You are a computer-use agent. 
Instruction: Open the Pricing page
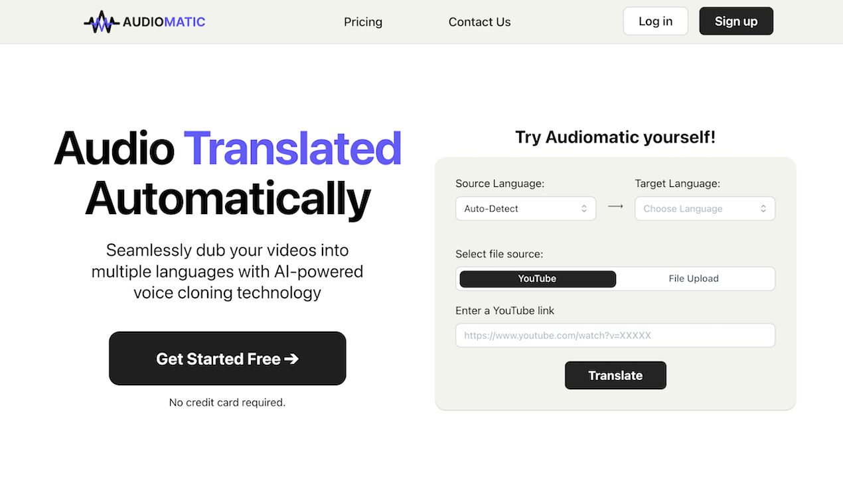(362, 21)
